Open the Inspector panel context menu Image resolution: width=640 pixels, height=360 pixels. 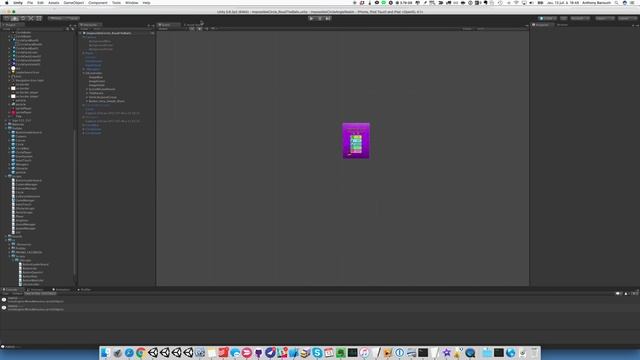pos(637,25)
